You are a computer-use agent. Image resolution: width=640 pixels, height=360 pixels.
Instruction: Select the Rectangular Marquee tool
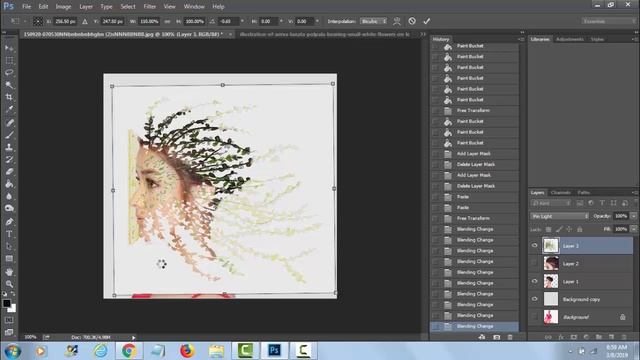coord(9,60)
